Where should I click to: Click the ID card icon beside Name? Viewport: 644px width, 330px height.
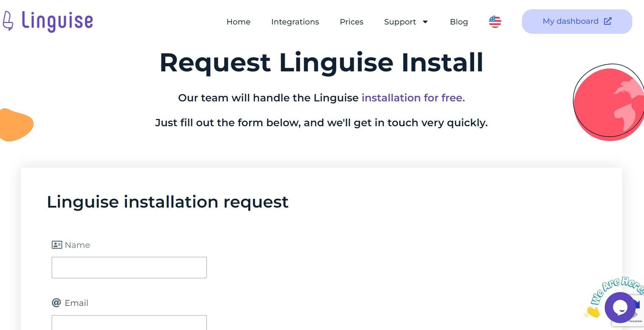pyautogui.click(x=57, y=245)
